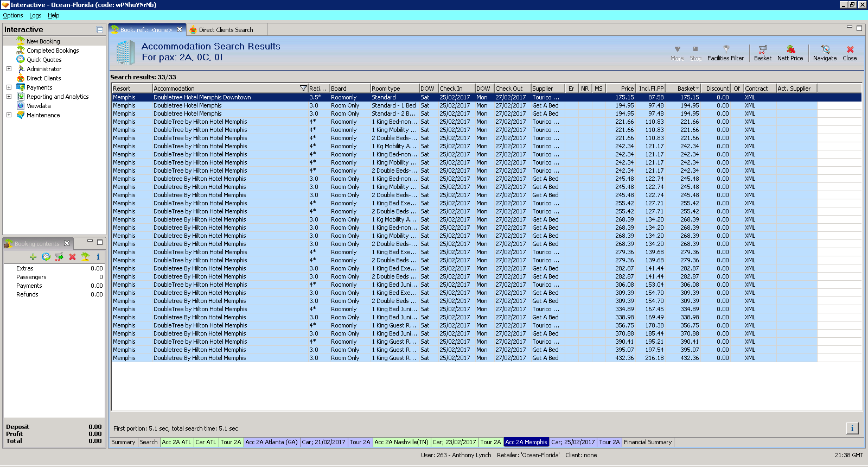This screenshot has width=868, height=467.
Task: Expand the Payments tree node
Action: [9, 87]
